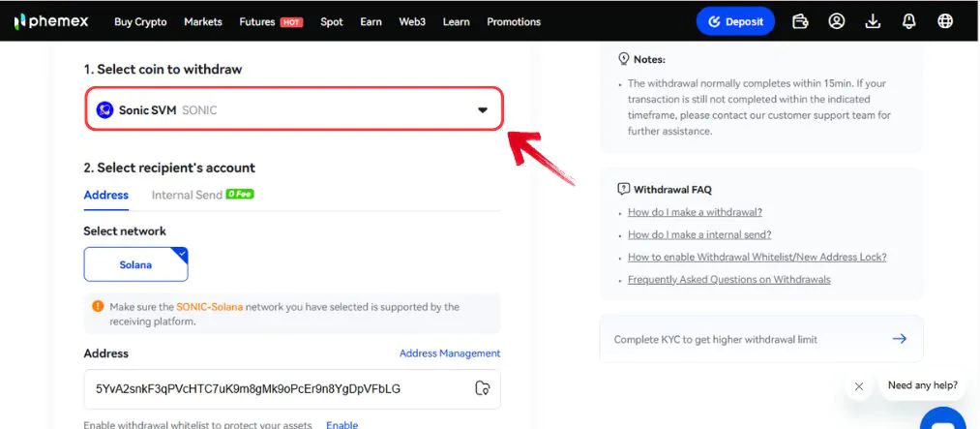The width and height of the screenshot is (980, 429).
Task: Open Frequently Asked Questions on Withdrawals
Action: point(728,280)
